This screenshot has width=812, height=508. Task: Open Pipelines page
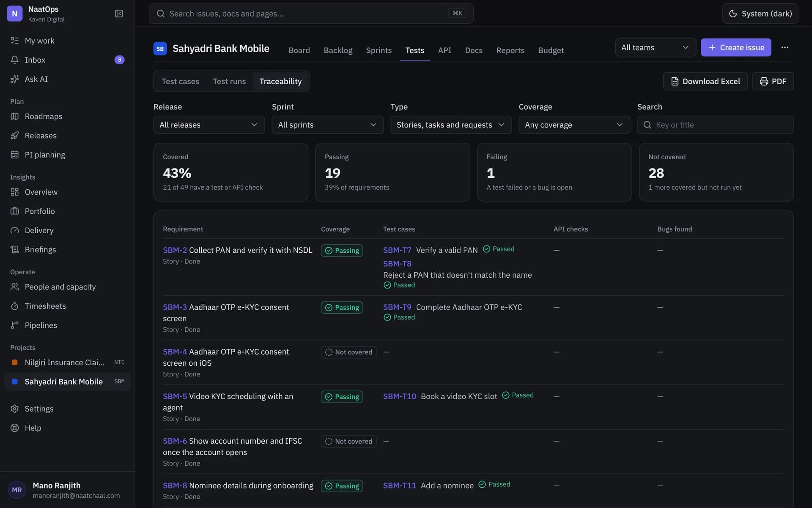click(68, 325)
